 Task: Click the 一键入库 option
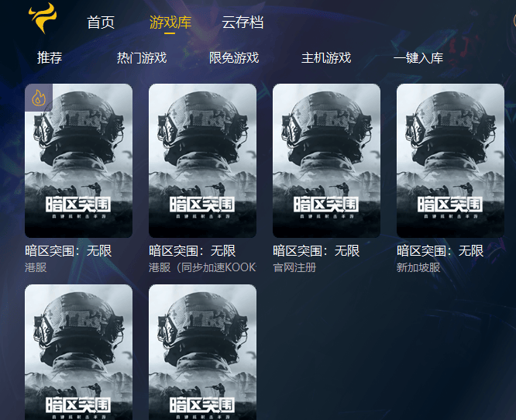418,58
